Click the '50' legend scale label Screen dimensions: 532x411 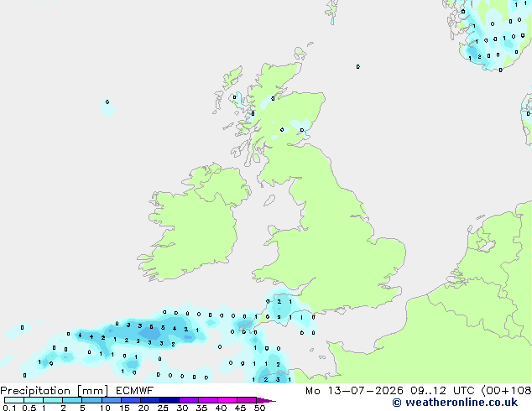[x=259, y=408]
